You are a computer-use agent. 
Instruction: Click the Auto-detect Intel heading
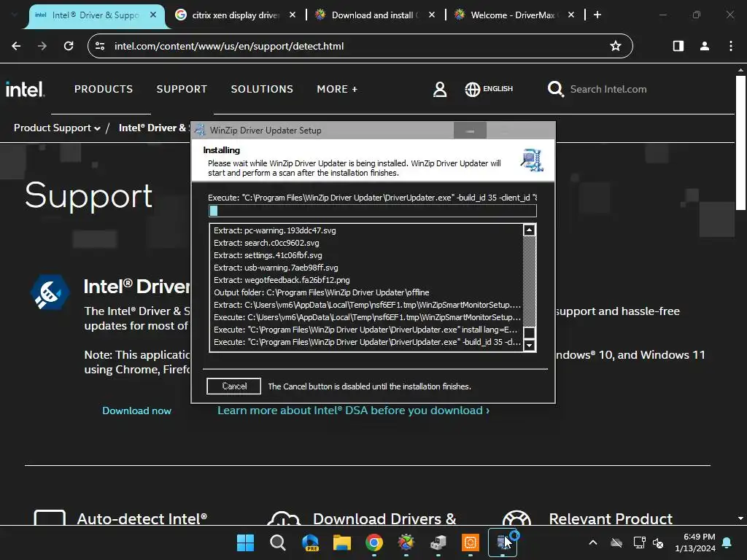click(142, 518)
